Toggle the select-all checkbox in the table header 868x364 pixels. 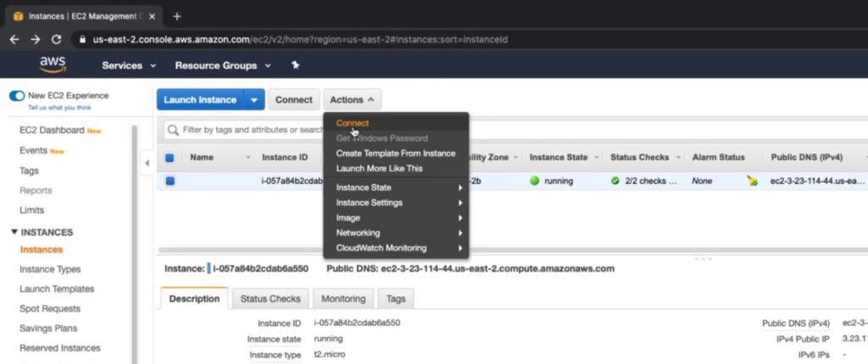tap(170, 158)
